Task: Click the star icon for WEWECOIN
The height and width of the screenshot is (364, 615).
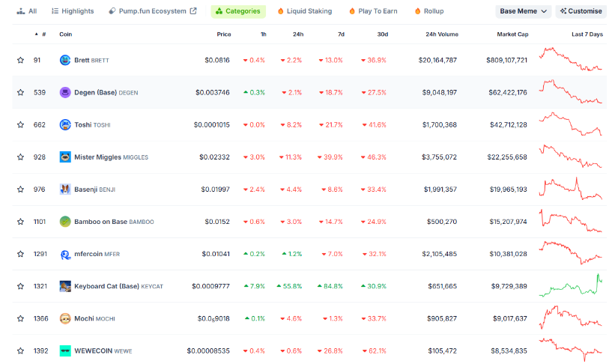Action: (x=20, y=351)
